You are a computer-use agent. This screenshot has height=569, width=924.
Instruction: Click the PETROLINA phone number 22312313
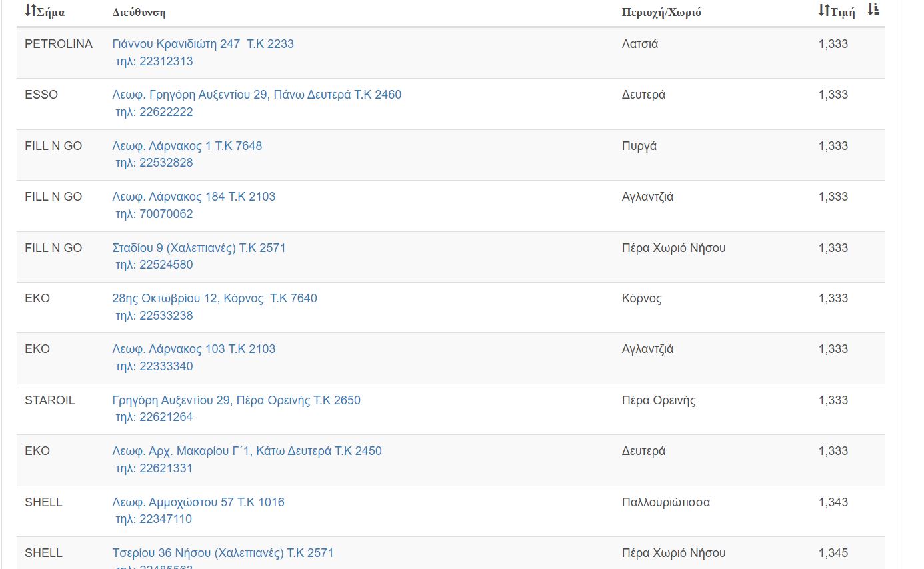click(x=165, y=61)
